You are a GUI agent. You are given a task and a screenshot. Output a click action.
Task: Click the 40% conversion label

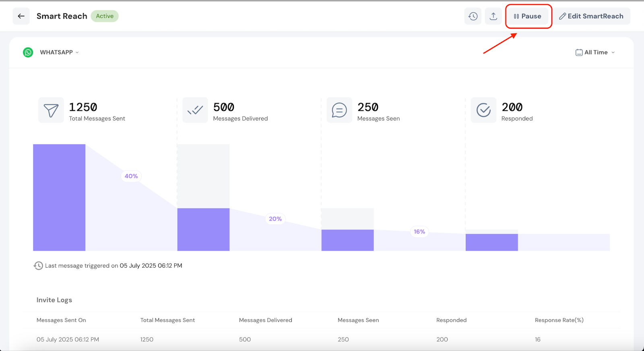(x=131, y=176)
